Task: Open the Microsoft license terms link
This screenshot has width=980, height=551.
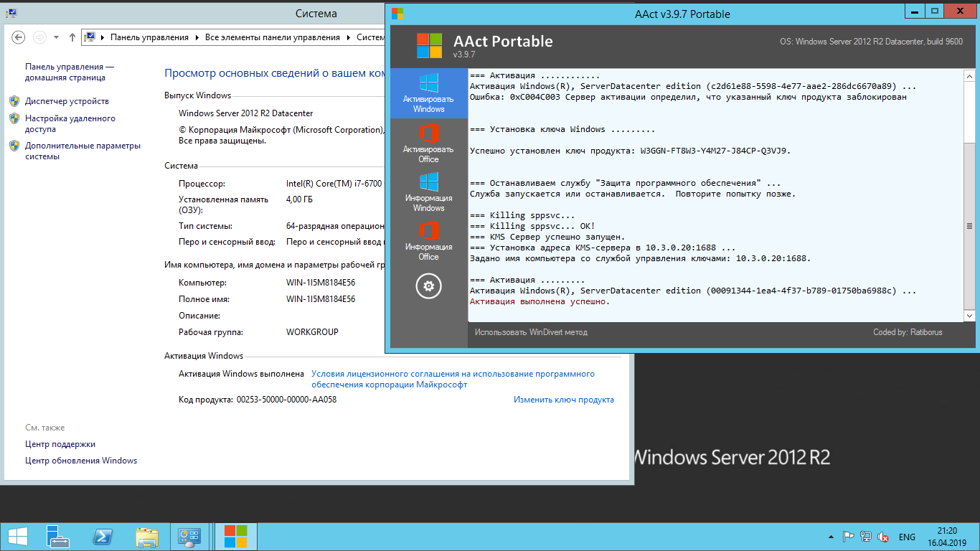Action: pyautogui.click(x=453, y=379)
